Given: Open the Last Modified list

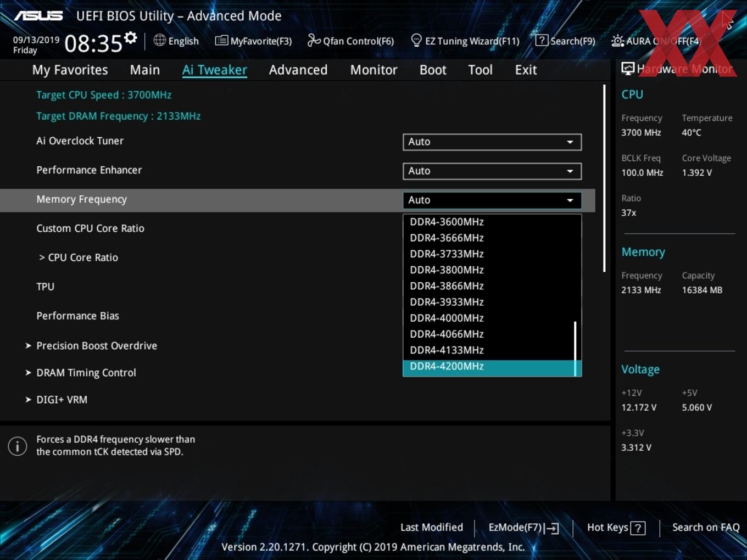Looking at the screenshot, I should (431, 527).
